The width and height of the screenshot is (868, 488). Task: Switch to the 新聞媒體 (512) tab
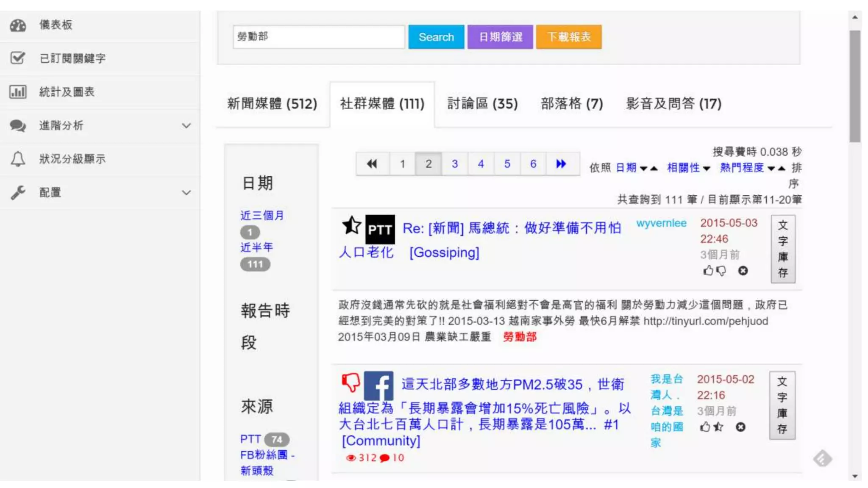272,104
